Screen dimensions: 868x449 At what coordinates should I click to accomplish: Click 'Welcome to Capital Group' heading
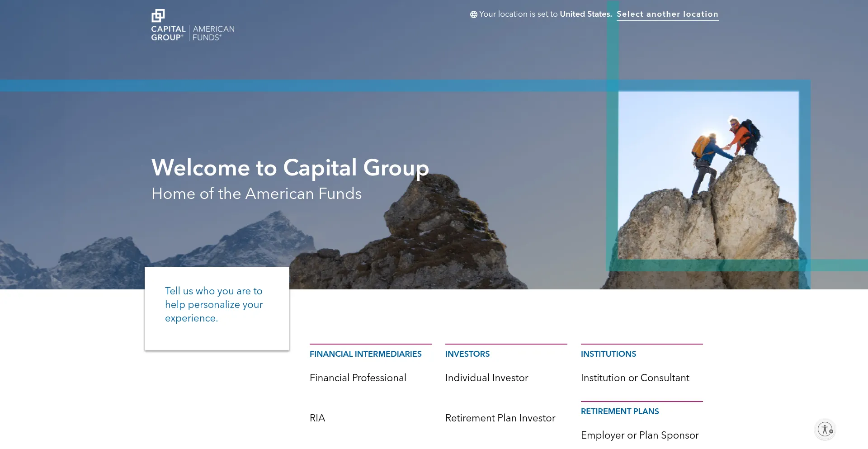coord(290,168)
